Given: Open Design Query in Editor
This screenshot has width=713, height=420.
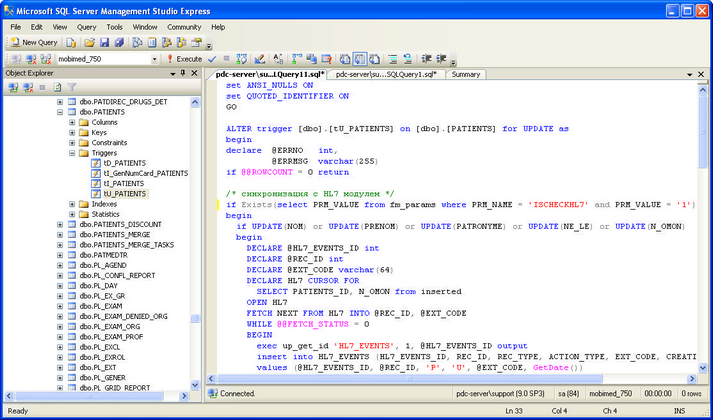Looking at the screenshot, I should point(260,59).
